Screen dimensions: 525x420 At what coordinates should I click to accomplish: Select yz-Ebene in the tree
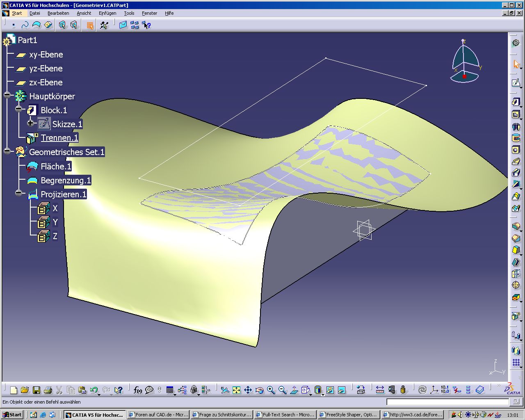(46, 68)
